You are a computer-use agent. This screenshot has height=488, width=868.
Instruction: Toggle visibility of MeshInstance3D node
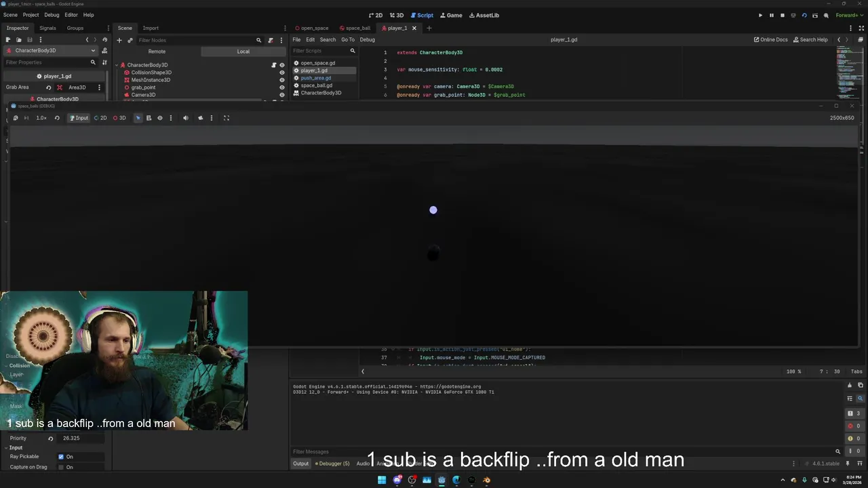click(x=282, y=80)
